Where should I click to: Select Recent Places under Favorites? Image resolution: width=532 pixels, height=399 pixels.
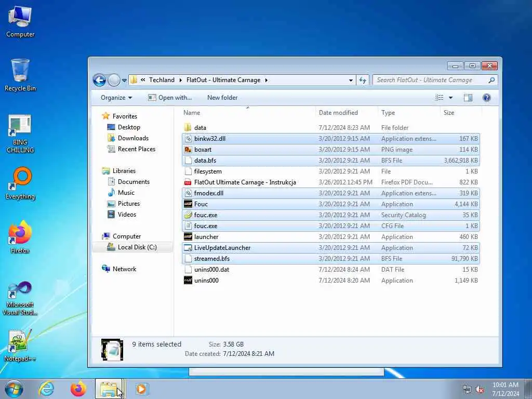coord(137,149)
